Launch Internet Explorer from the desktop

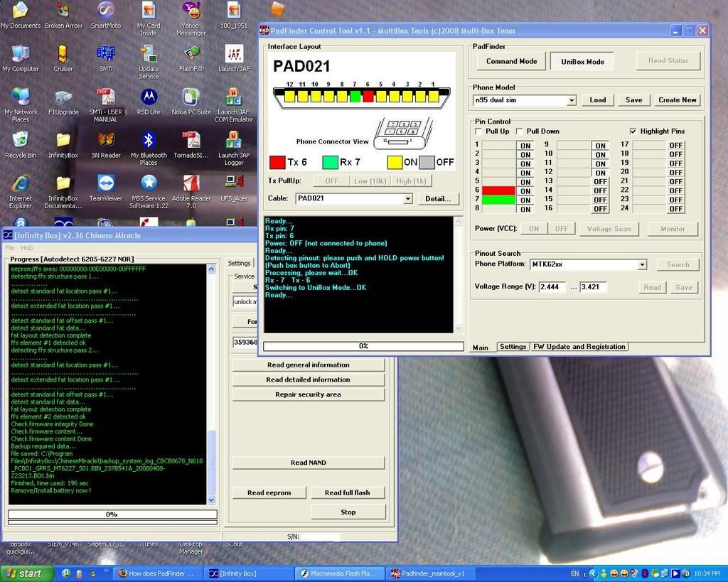pos(21,191)
